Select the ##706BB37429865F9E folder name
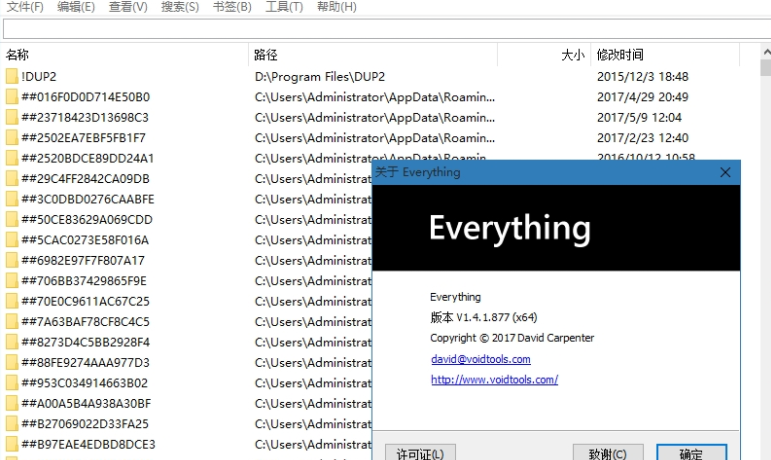Screen dimensions: 771x460 tap(84, 281)
